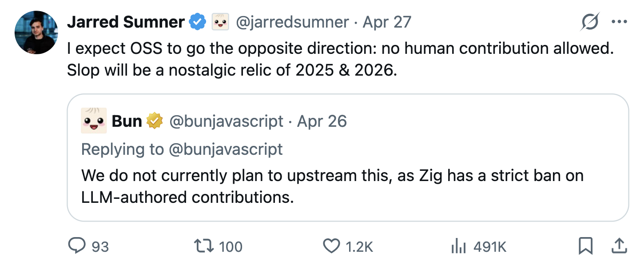Click the bun affiliation badge next to name
644x266 pixels.
[220, 22]
